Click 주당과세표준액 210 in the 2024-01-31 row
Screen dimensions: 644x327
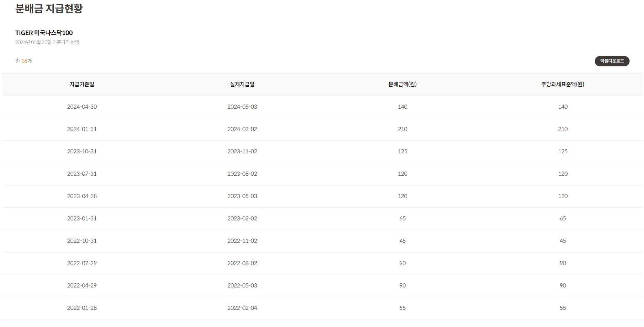point(563,129)
